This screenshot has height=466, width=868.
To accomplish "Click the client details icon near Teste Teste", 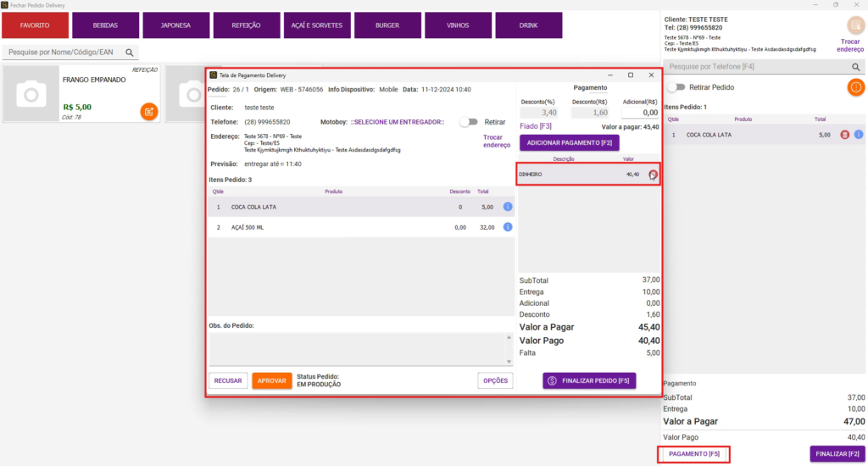I will pos(854,25).
